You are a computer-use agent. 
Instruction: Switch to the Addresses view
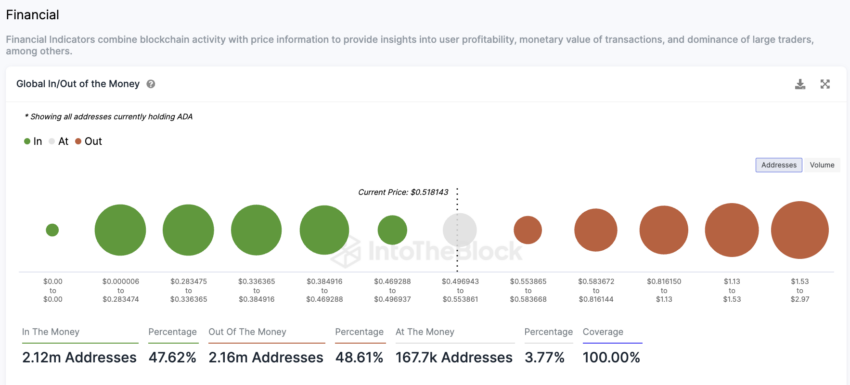(x=778, y=165)
